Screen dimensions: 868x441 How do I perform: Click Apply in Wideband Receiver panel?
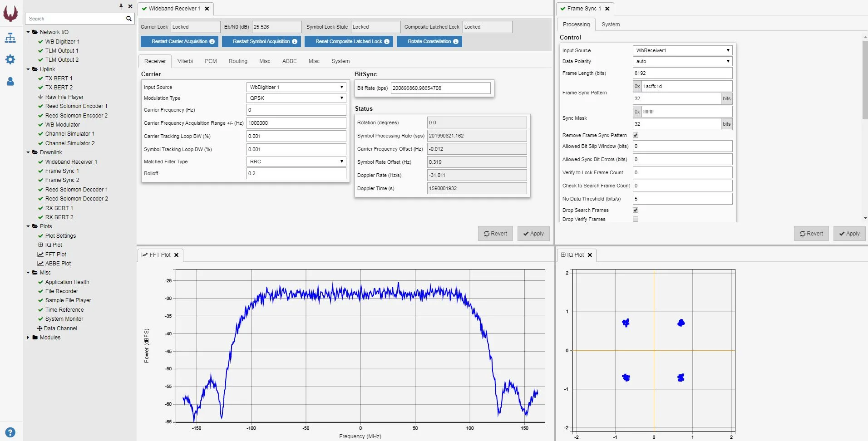coord(533,234)
